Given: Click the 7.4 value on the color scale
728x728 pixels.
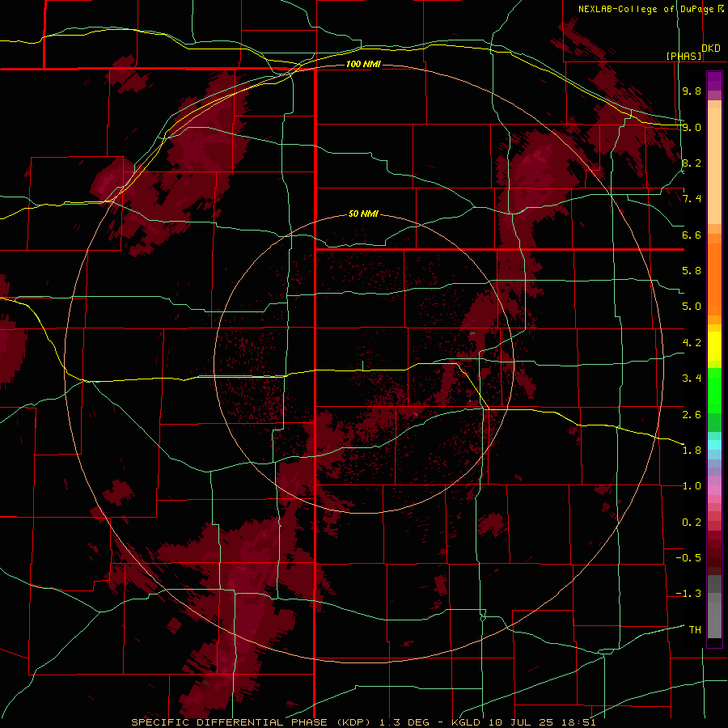Looking at the screenshot, I should [x=692, y=199].
